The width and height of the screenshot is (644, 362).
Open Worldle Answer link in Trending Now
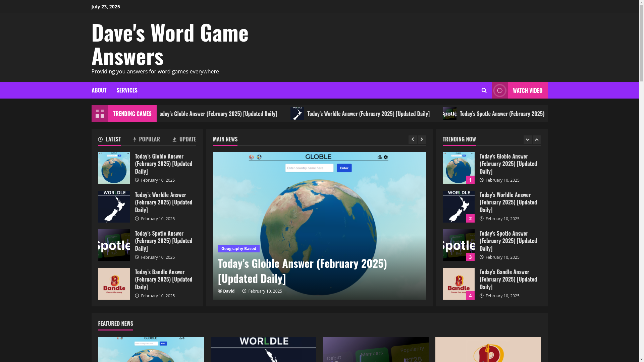508,202
